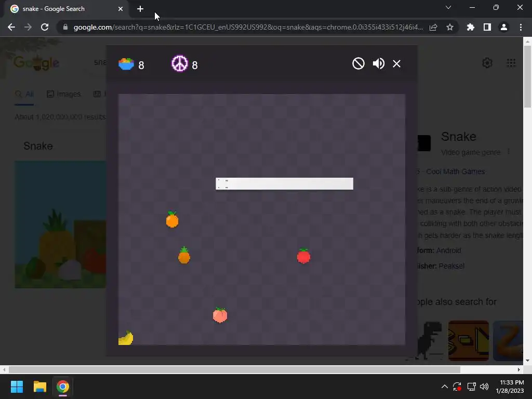Select the 'snake - Google Search' tab
This screenshot has width=532, height=399.
[x=66, y=9]
